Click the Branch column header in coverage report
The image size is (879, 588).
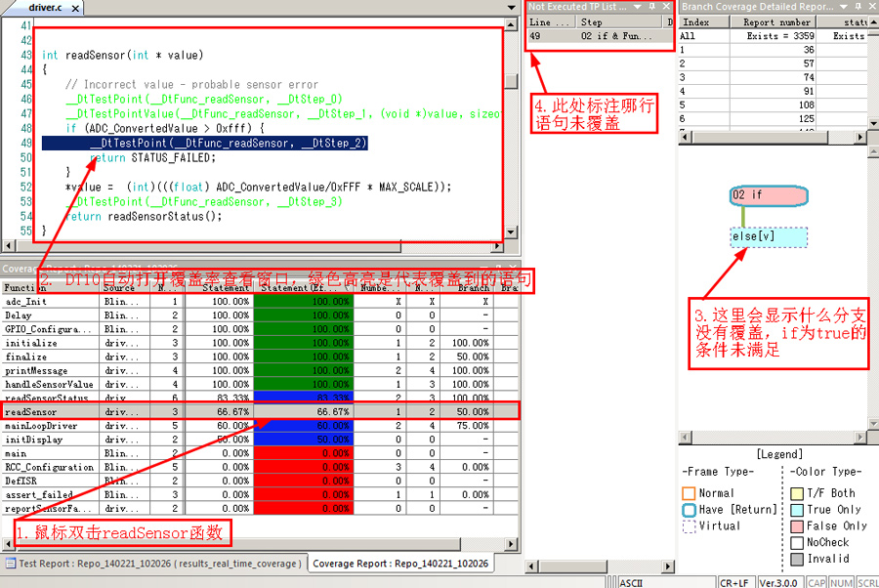point(467,288)
